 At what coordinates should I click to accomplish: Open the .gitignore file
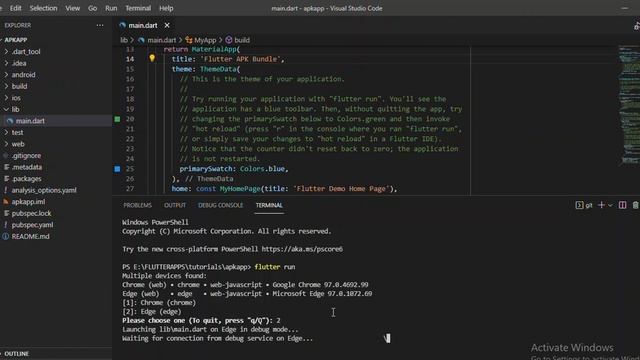click(26, 156)
